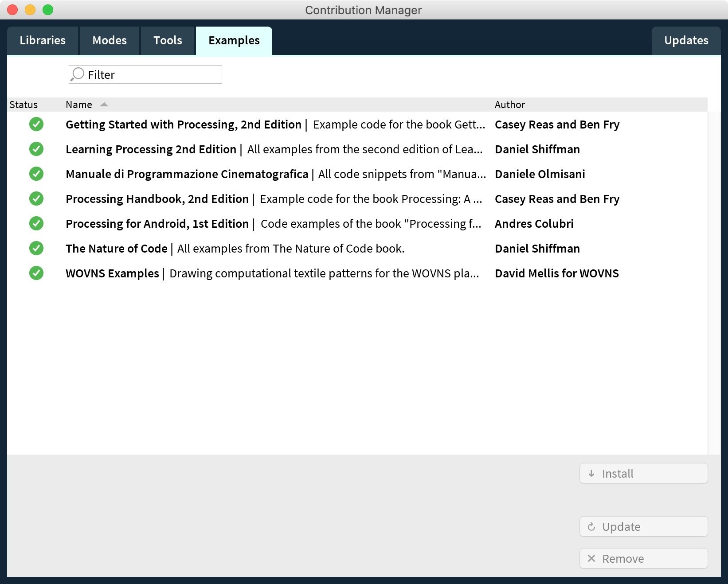Click author Andres Colubri

pos(534,224)
